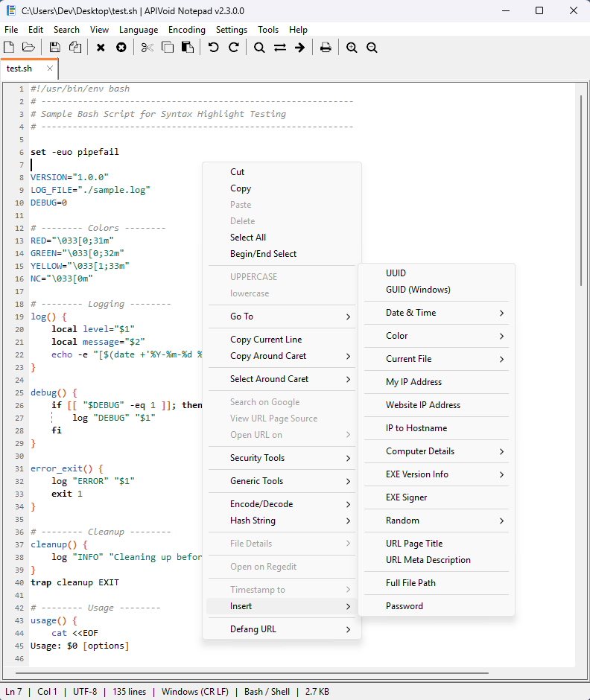
Task: Choose IP to Hostname option
Action: click(x=437, y=428)
